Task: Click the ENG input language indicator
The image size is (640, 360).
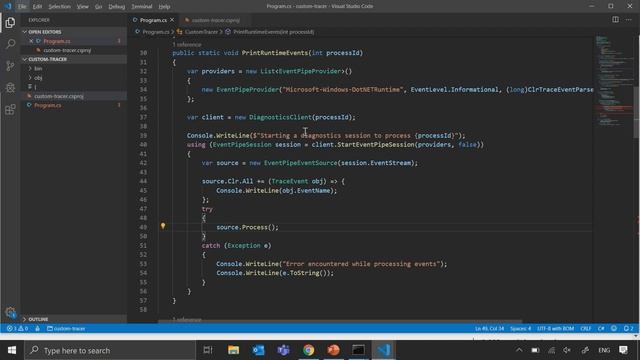Action: 604,350
